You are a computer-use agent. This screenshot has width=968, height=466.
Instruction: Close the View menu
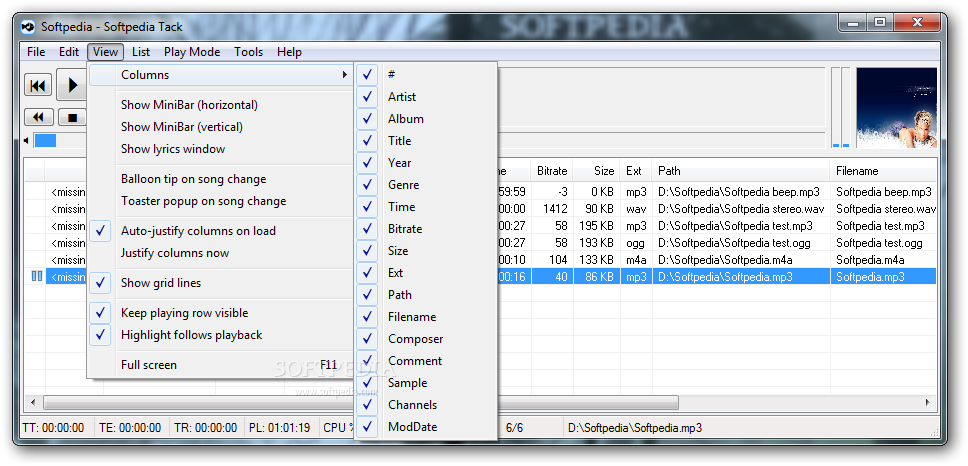pos(106,52)
